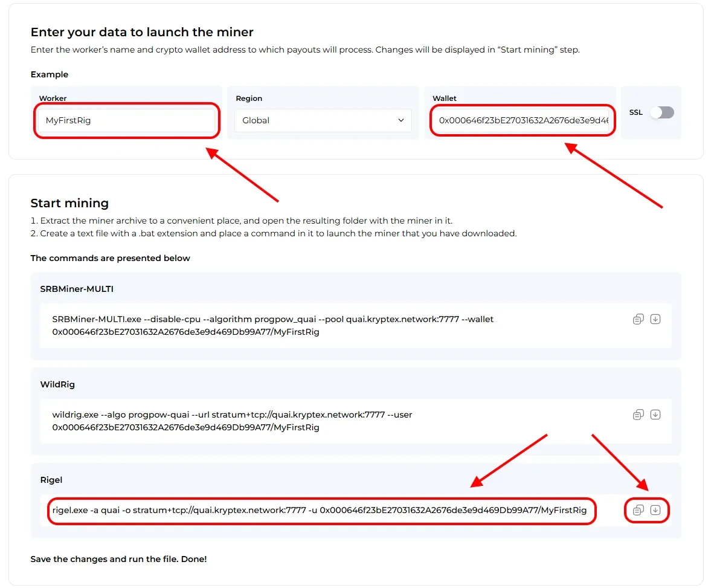Download the Rigel launch file
Image resolution: width=714 pixels, height=588 pixels.
point(655,510)
